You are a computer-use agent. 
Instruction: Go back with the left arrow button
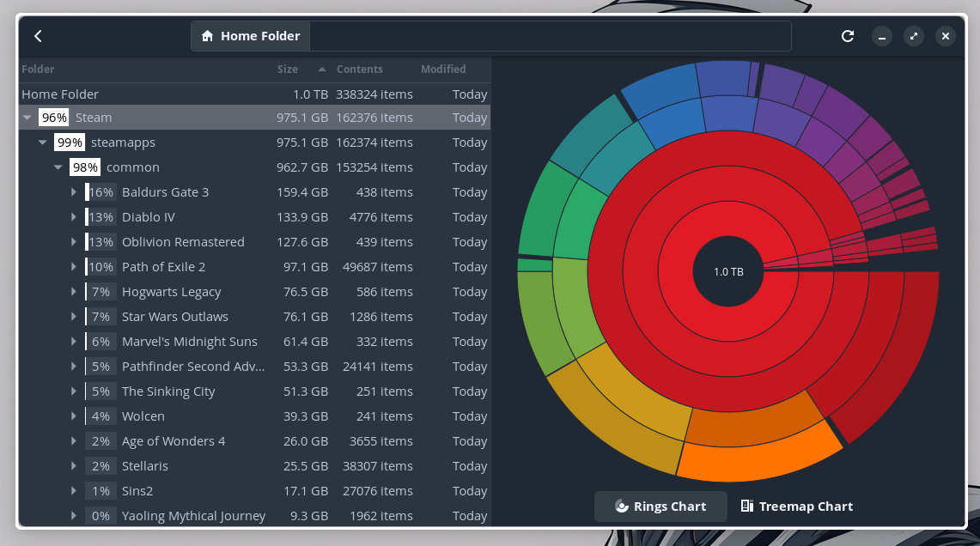tap(38, 36)
